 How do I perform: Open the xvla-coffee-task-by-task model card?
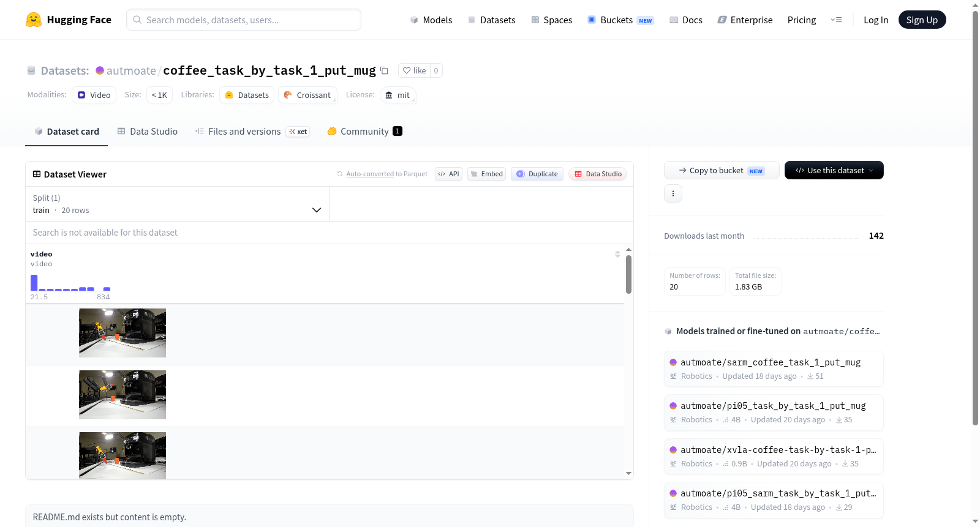774,457
